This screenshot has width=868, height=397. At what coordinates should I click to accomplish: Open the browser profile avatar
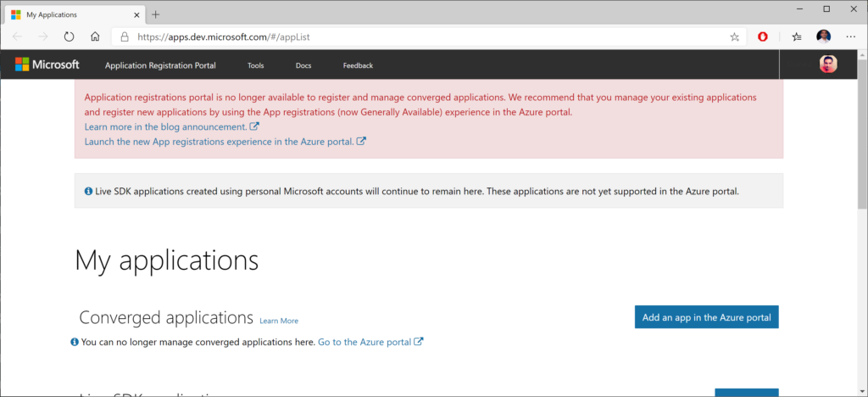pos(824,36)
